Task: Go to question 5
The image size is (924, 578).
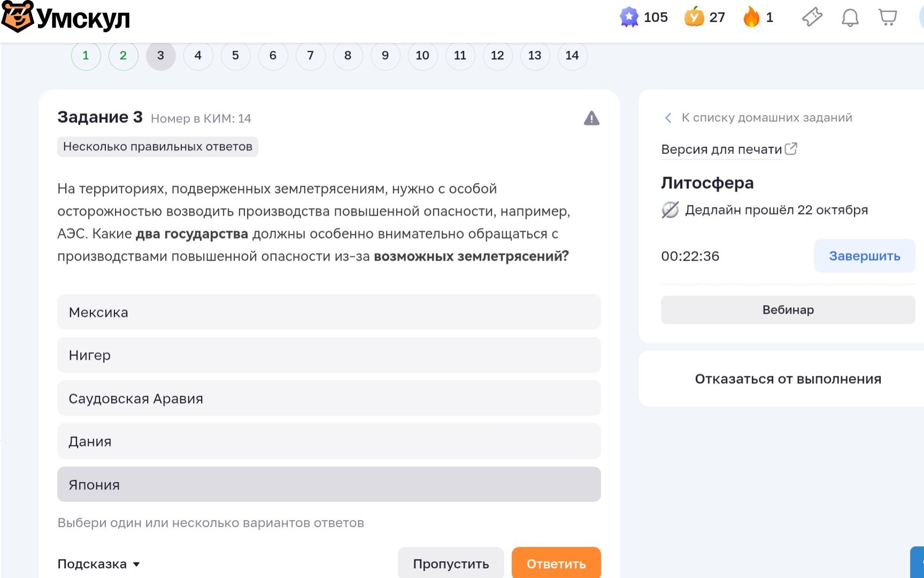Action: tap(235, 56)
